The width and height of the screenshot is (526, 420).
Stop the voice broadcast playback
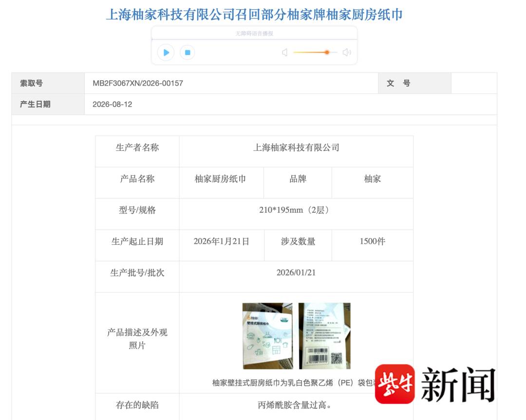tap(188, 53)
